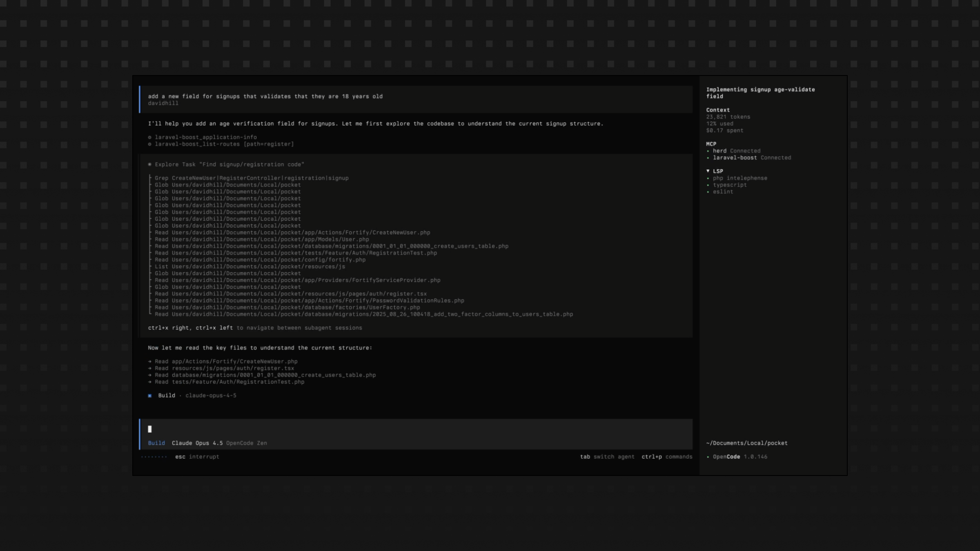Click Read register.tsx line in Explore Task
This screenshot has width=980, height=551.
(291, 294)
